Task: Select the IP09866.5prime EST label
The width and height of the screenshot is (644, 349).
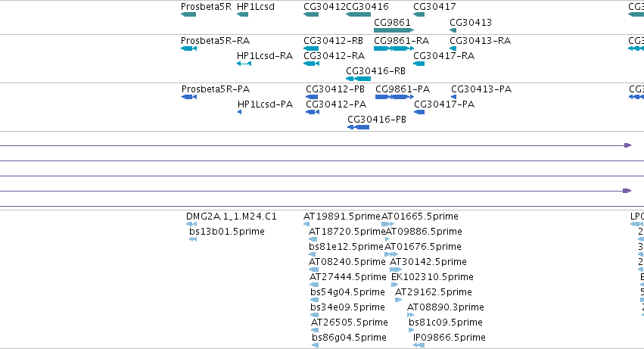Action: point(449,338)
